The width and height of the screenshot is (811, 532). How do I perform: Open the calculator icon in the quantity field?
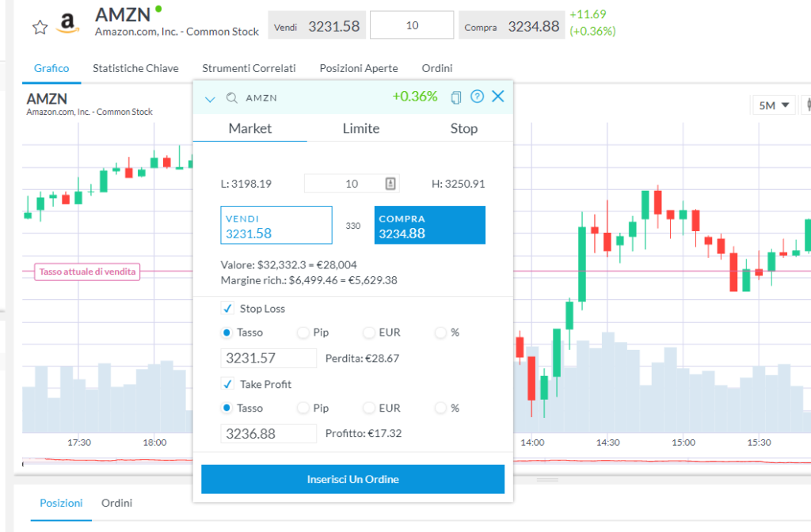390,184
